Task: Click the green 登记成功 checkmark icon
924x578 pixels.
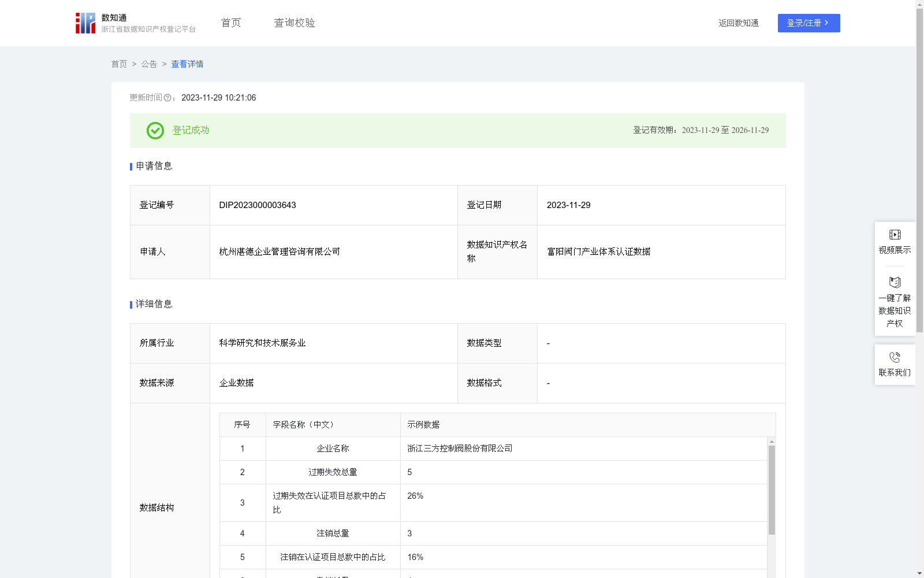Action: [x=155, y=131]
